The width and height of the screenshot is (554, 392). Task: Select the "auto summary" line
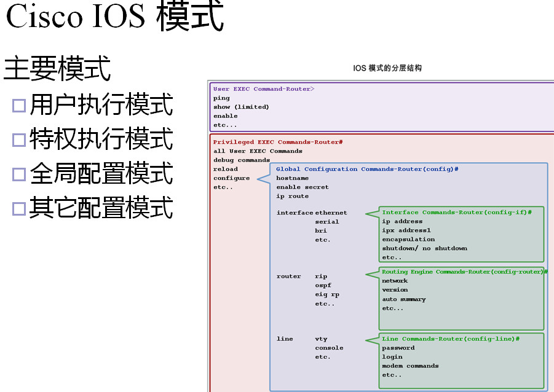tap(404, 299)
